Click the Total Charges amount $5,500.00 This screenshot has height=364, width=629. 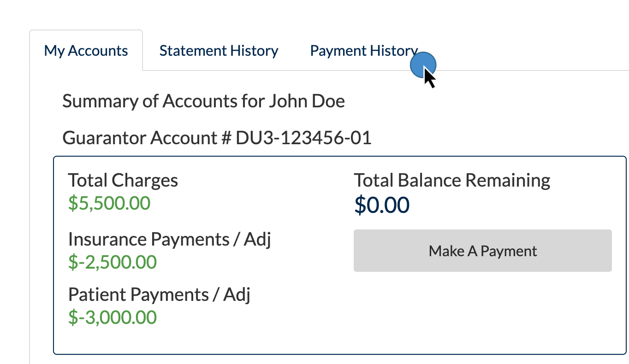[x=109, y=203]
